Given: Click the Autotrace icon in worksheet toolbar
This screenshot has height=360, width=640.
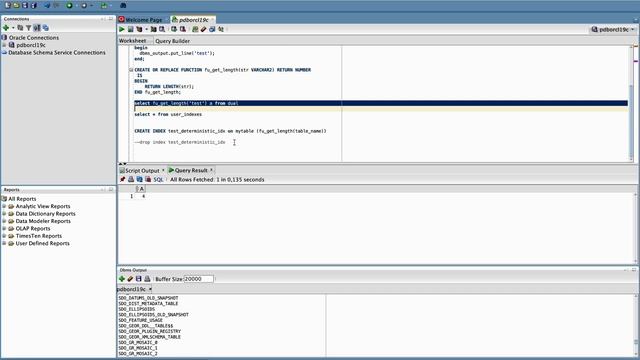Looking at the screenshot, I should [x=153, y=29].
